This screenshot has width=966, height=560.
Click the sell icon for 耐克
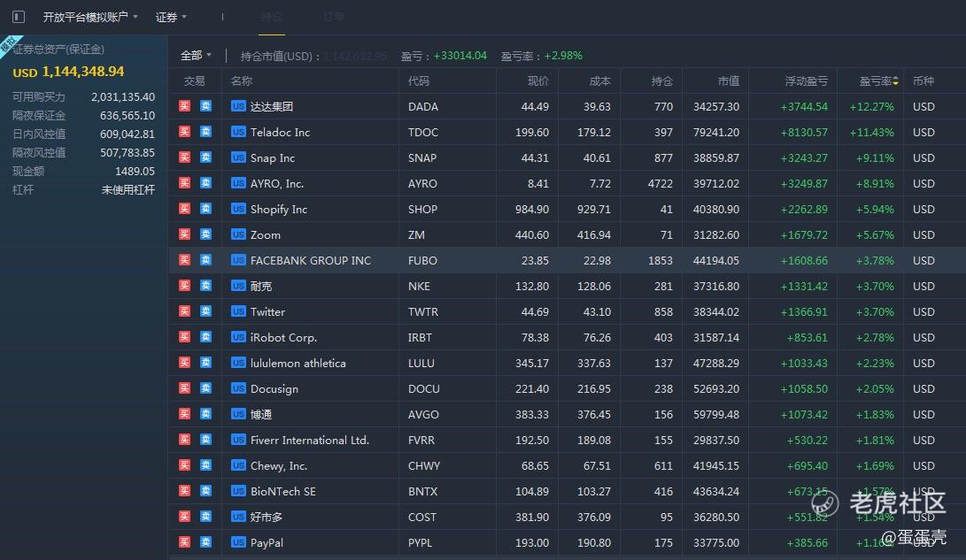click(205, 286)
